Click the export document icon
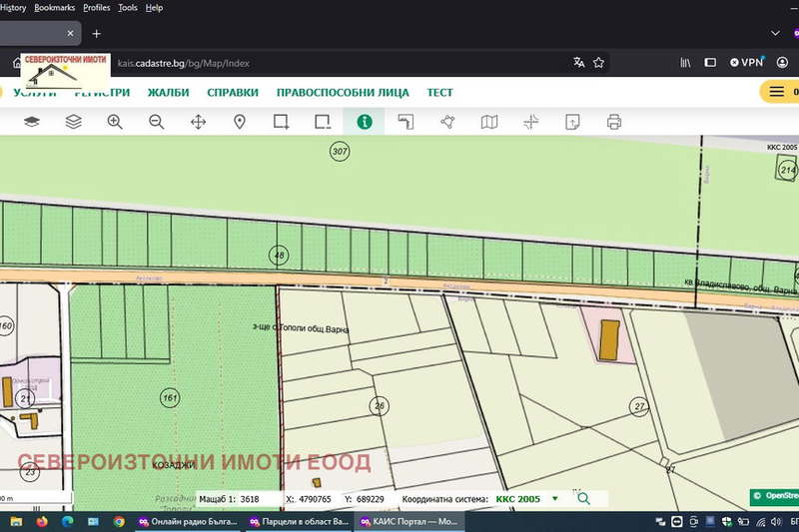 coord(572,122)
